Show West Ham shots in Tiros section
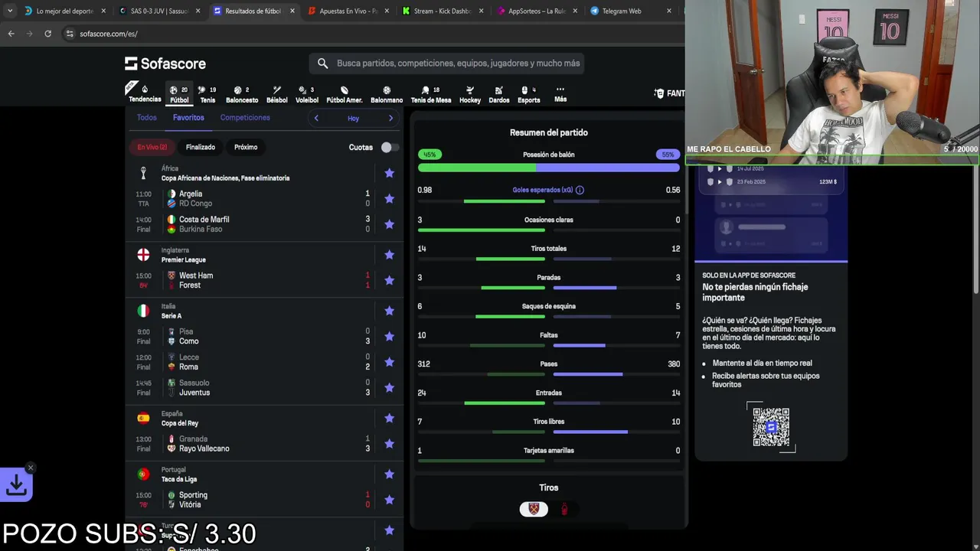Image resolution: width=980 pixels, height=551 pixels. point(534,509)
